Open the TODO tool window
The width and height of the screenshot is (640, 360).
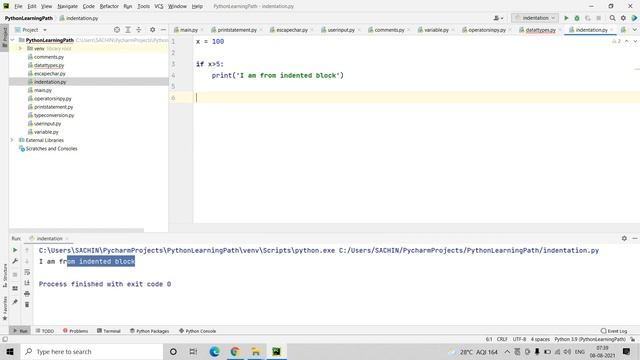tap(44, 331)
